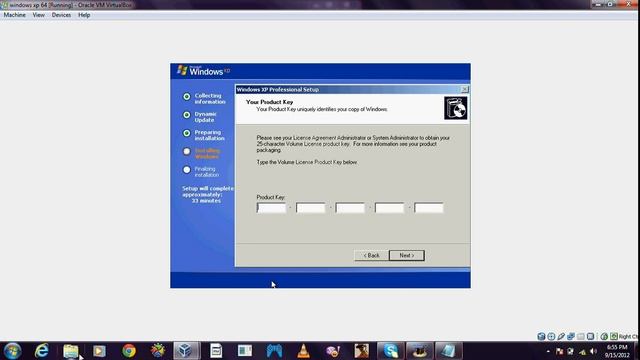The width and height of the screenshot is (640, 360).
Task: Click the VirtualBox optical disc indicator
Action: 551,336
